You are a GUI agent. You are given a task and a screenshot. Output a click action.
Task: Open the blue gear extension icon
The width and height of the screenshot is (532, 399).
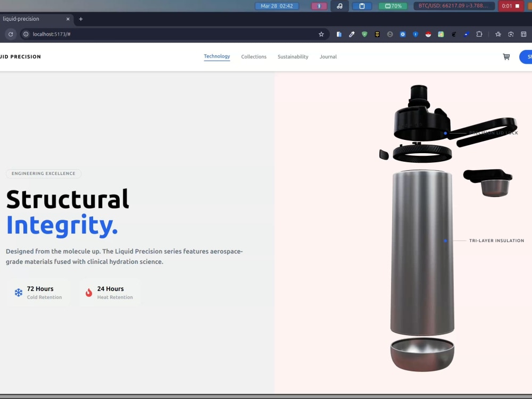click(403, 34)
